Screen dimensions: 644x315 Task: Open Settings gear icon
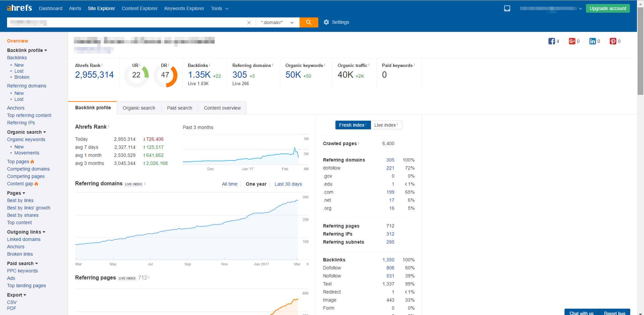[x=326, y=22]
